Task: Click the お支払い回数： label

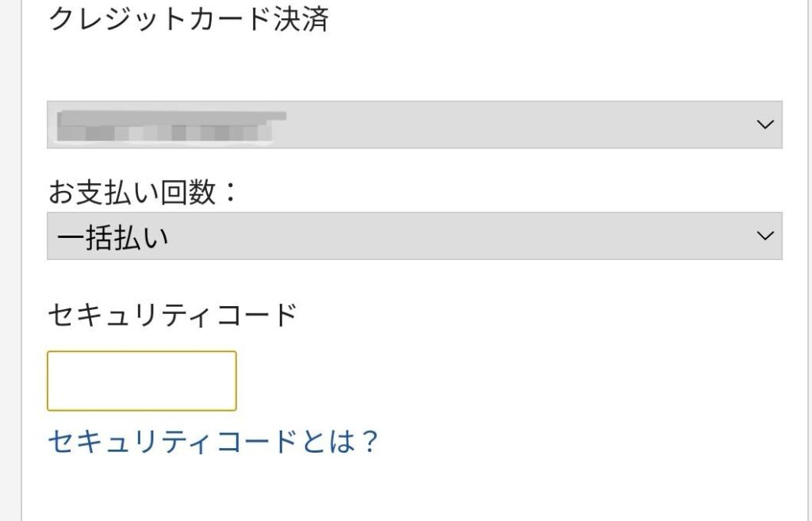Action: tap(143, 193)
